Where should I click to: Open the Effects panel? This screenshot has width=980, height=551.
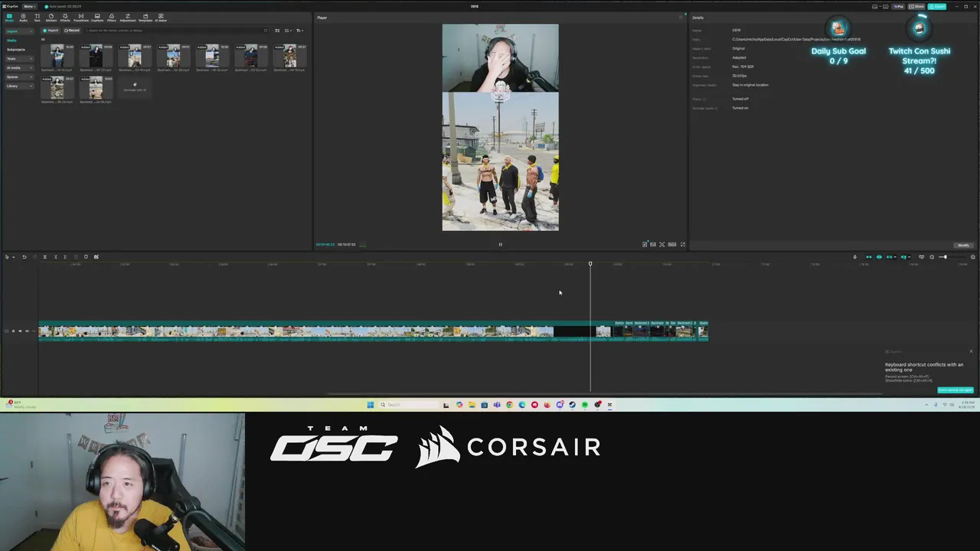click(x=65, y=18)
